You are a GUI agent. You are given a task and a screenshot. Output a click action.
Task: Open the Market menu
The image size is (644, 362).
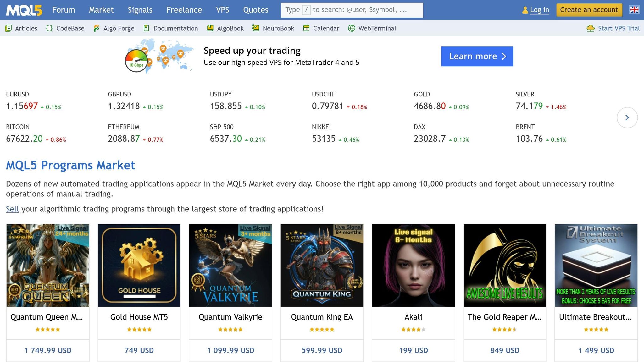click(x=101, y=10)
